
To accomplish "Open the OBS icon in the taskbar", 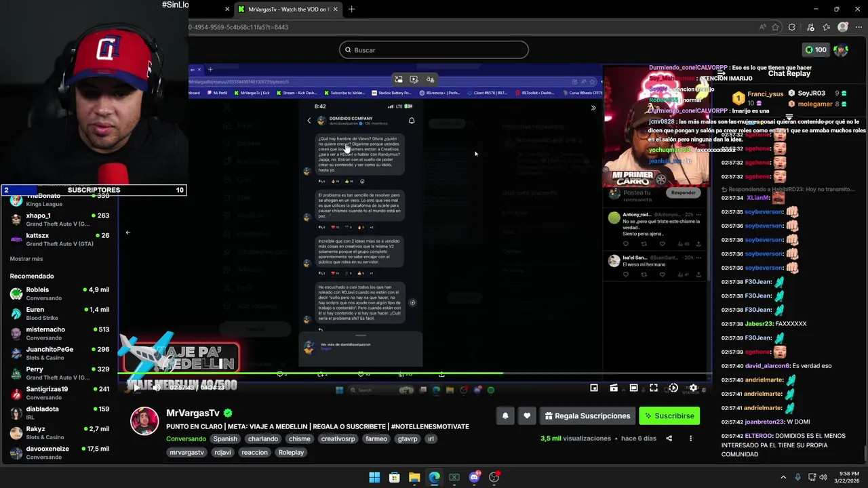I will click(x=494, y=477).
